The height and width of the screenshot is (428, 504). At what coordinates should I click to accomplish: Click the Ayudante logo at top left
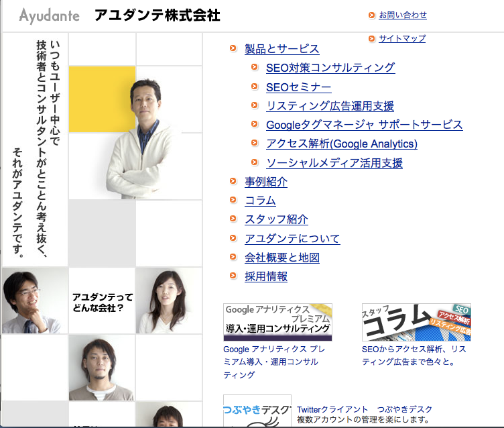click(x=49, y=15)
